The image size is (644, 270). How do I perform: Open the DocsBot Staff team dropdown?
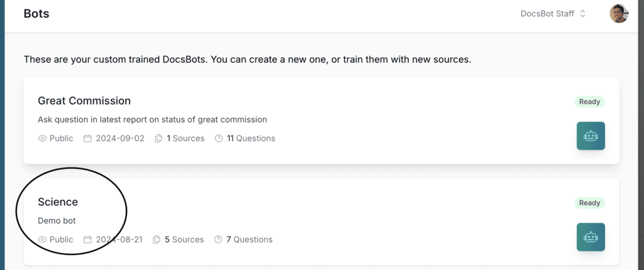tap(553, 13)
